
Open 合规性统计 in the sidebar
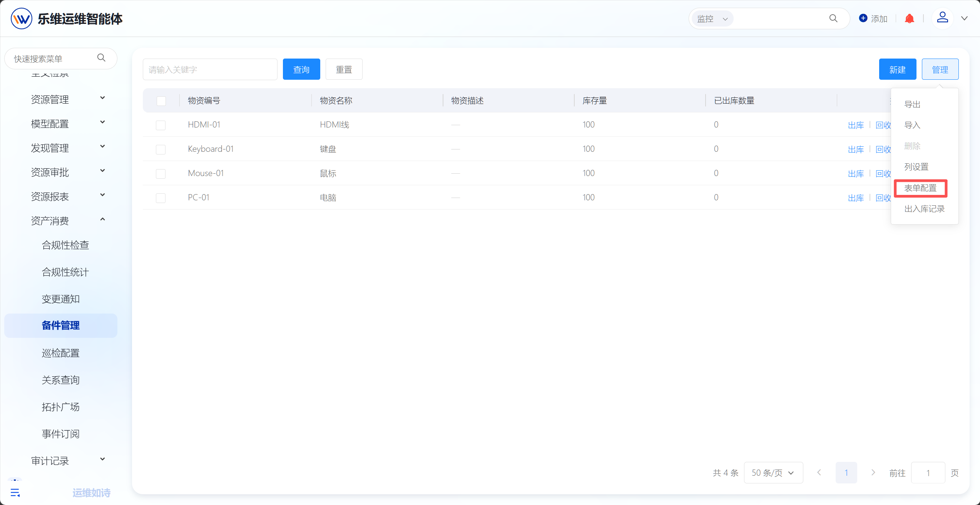[x=65, y=272]
